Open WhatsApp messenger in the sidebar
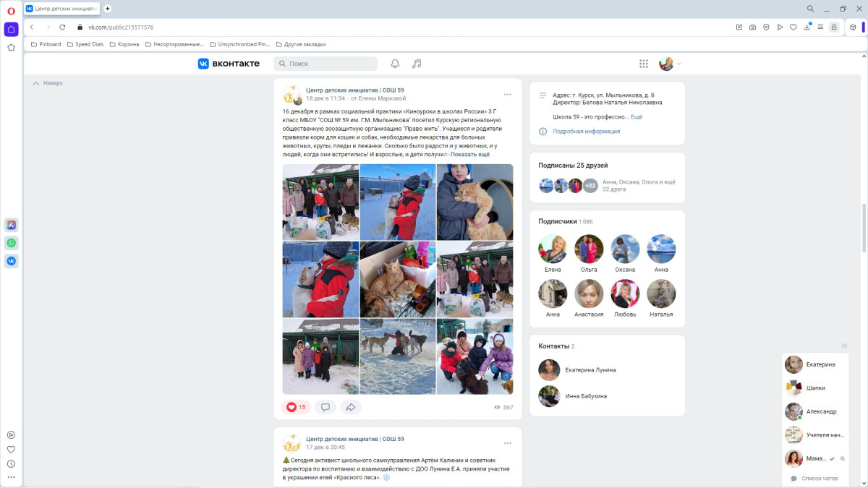 pos(11,243)
